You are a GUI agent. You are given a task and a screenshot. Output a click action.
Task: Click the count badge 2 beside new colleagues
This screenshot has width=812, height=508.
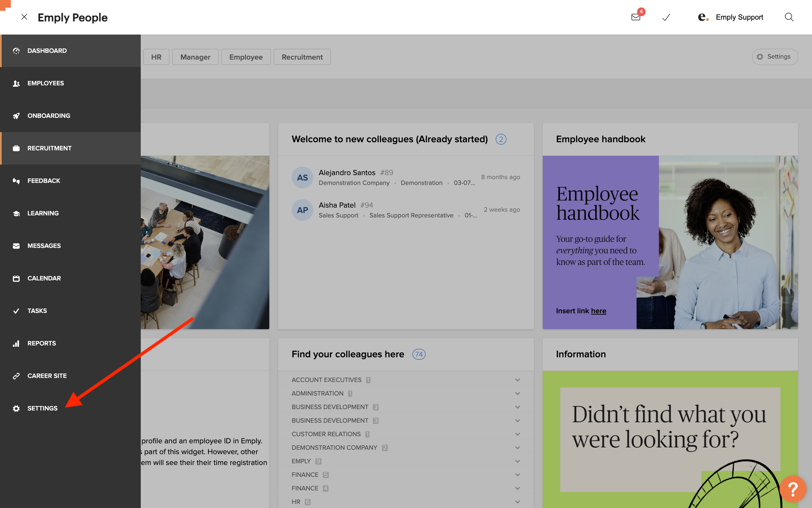pos(501,139)
